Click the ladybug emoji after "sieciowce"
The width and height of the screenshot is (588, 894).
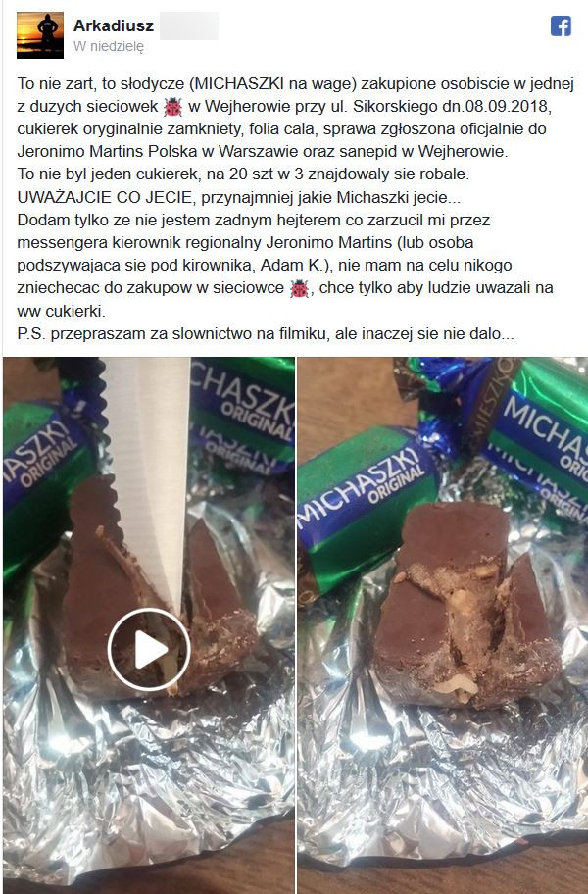coord(299,288)
